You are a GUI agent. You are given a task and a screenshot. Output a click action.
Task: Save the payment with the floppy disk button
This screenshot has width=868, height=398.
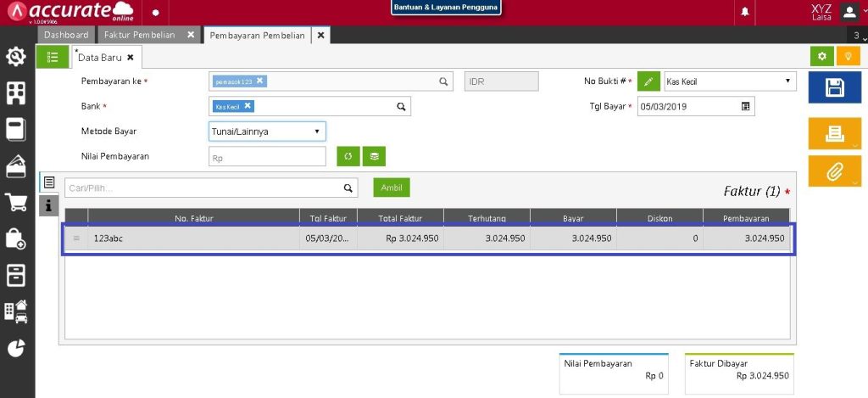(x=834, y=87)
